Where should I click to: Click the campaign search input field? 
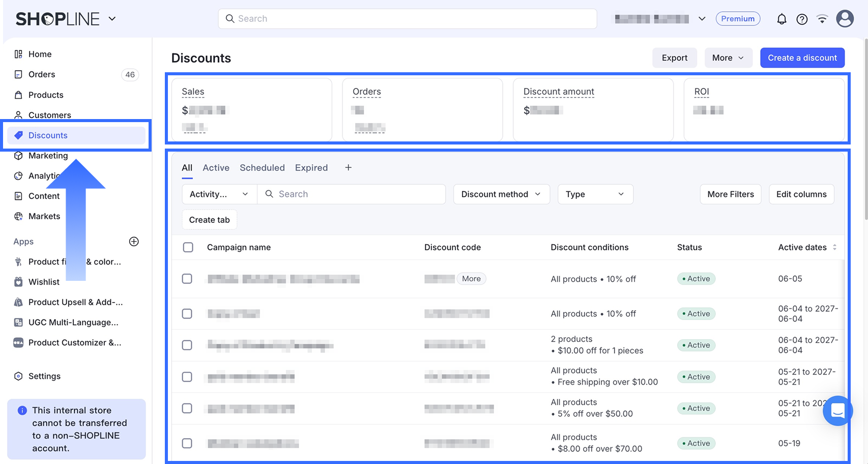click(352, 194)
